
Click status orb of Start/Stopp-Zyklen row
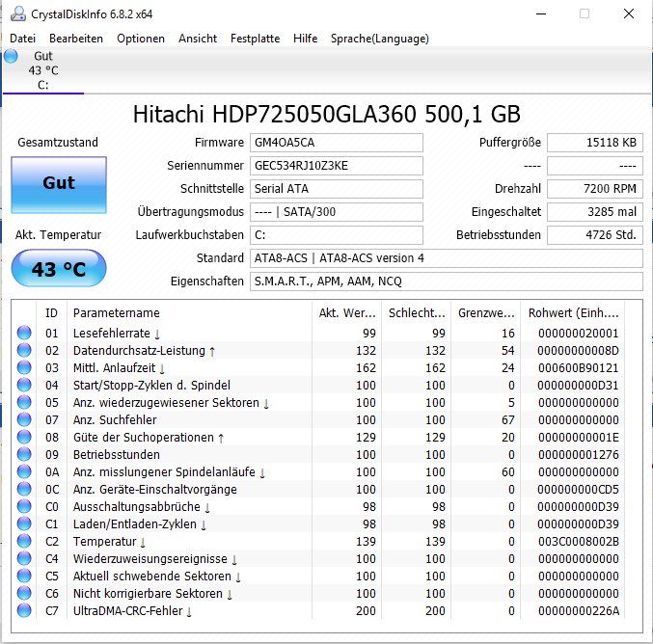click(x=24, y=385)
